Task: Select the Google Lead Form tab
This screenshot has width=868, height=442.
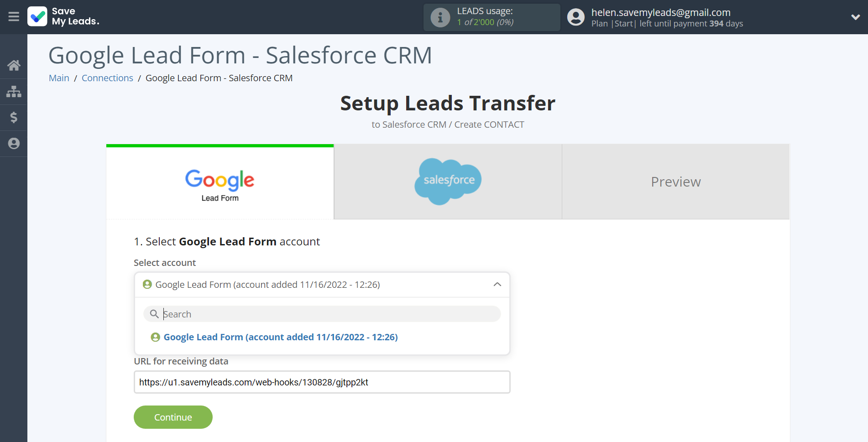Action: (x=220, y=182)
